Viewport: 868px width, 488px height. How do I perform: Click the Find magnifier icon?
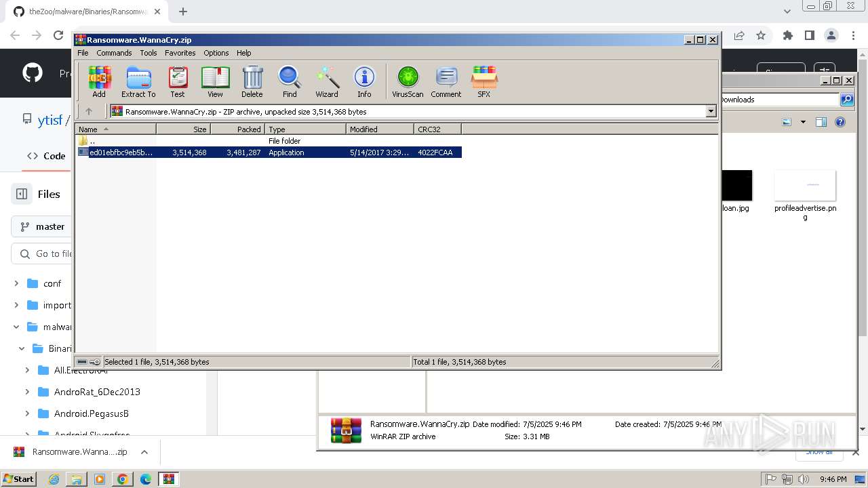(290, 82)
